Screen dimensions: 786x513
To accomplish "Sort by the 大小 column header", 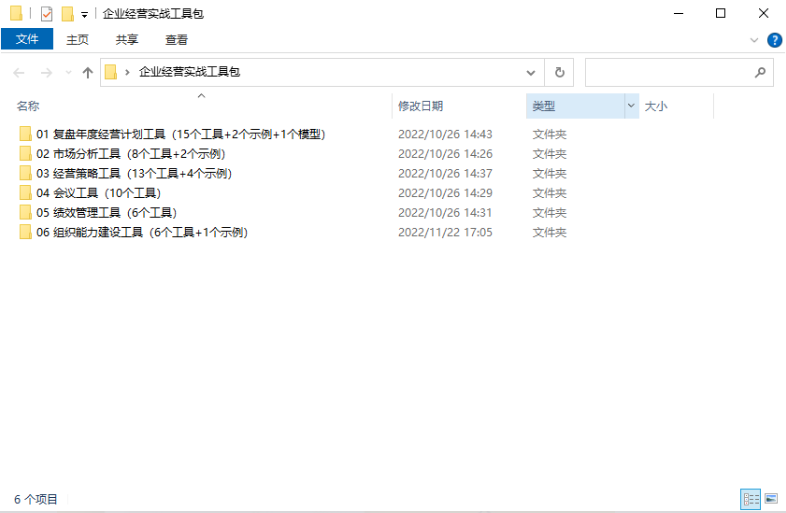I will [x=656, y=106].
